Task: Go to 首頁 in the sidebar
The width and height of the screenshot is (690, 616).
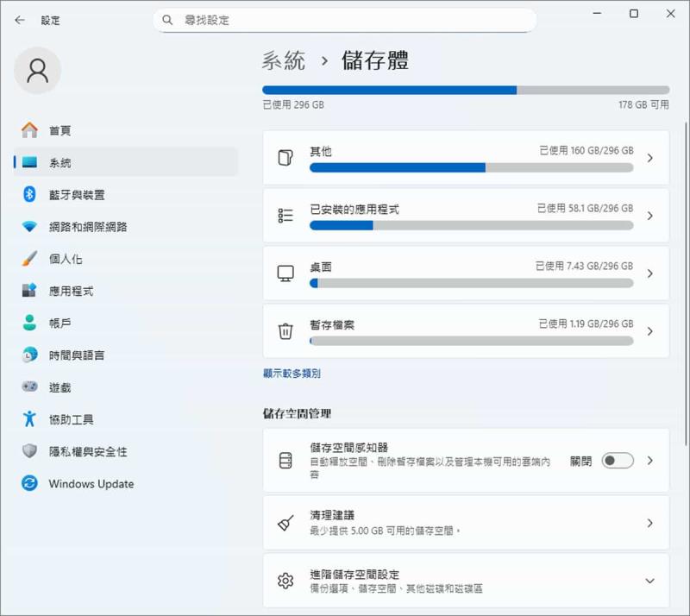Action: pos(60,131)
